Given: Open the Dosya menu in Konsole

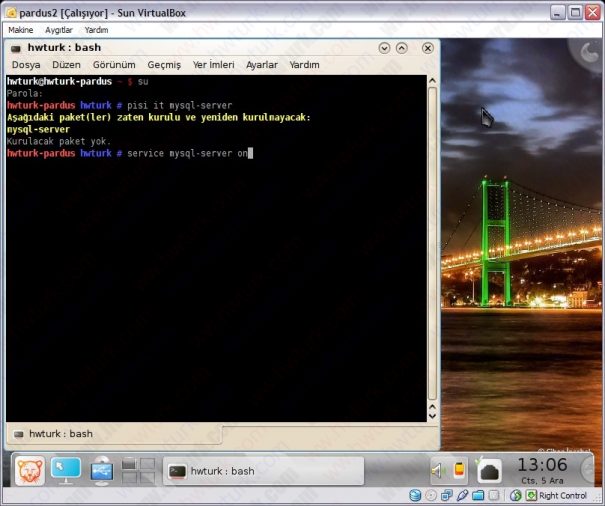Looking at the screenshot, I should 26,65.
